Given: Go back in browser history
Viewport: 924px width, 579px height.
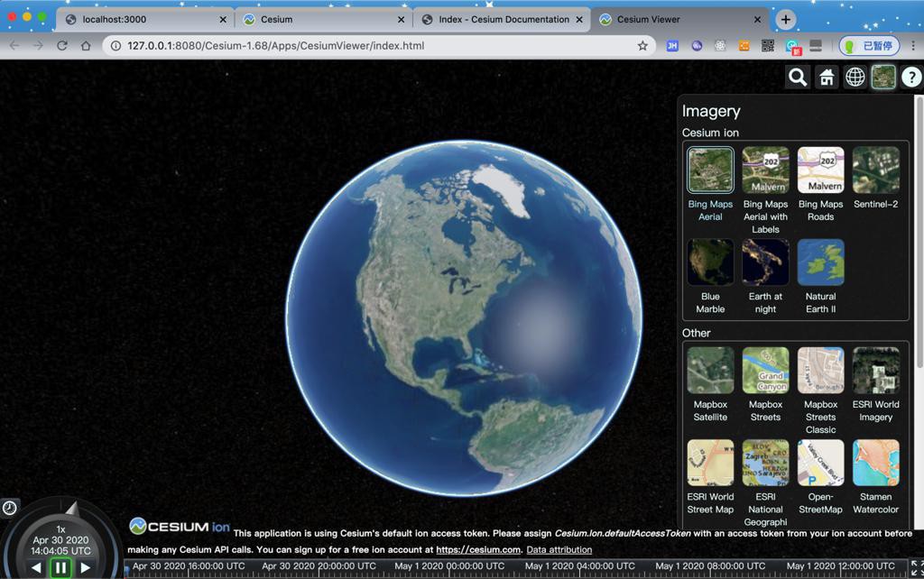Looking at the screenshot, I should pos(14,45).
